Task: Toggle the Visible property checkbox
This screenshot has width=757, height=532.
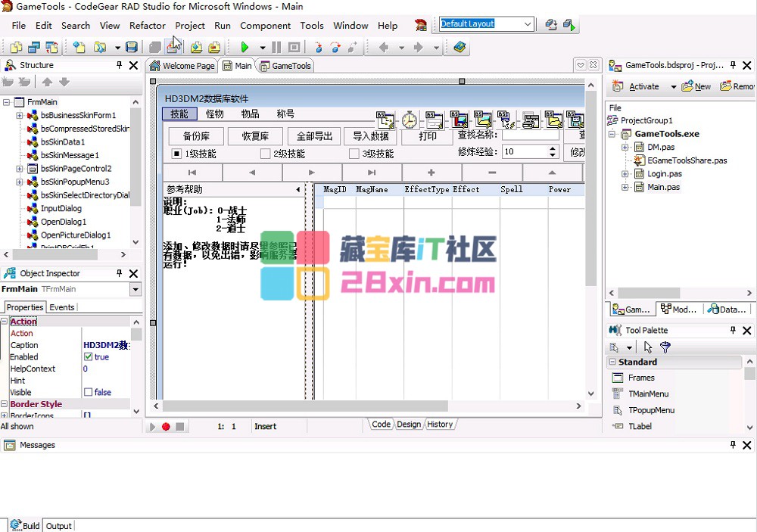Action: [x=88, y=392]
